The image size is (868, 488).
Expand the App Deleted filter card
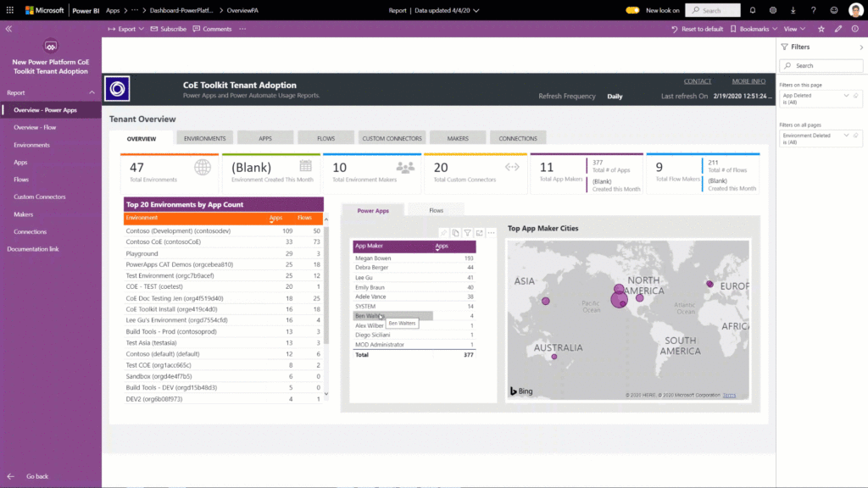(846, 96)
